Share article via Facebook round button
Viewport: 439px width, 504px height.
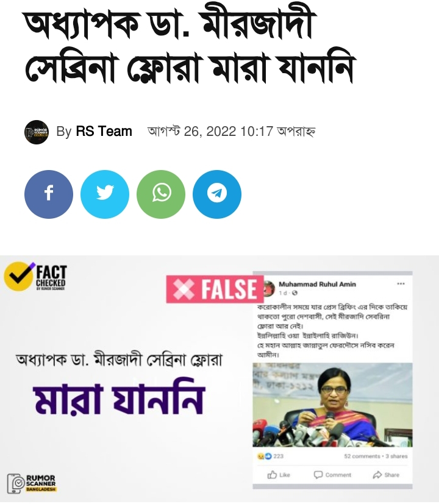point(49,194)
